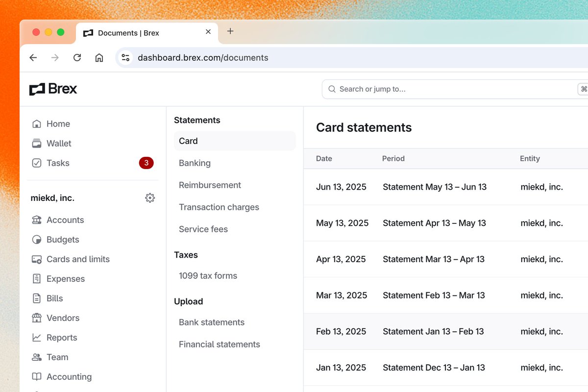
Task: Open a new browser tab
Action: click(x=230, y=31)
